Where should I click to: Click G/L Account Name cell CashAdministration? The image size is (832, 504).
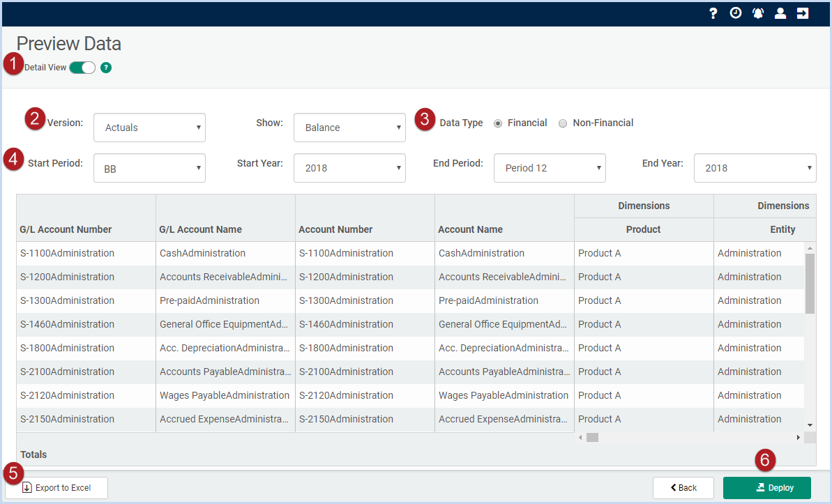click(x=225, y=254)
